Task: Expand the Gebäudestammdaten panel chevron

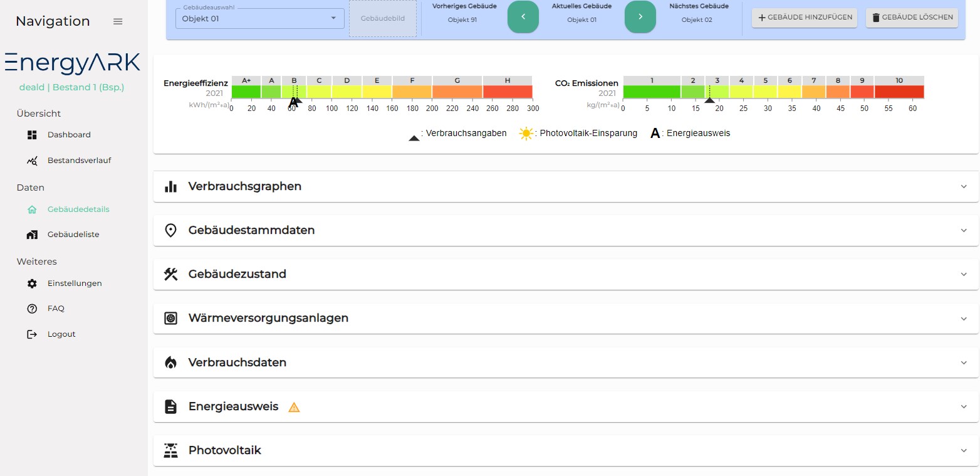Action: point(963,230)
